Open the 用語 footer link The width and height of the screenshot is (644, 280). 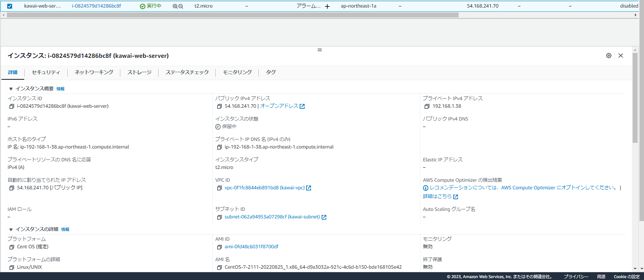(601, 277)
